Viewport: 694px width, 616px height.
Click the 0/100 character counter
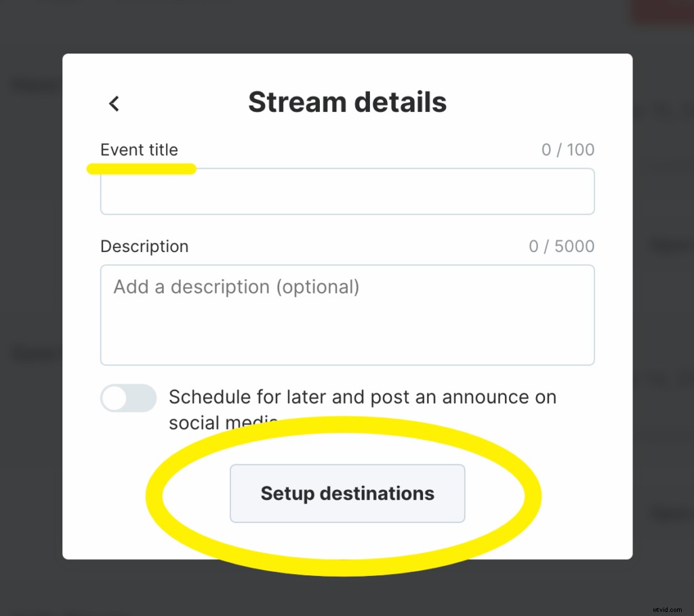point(569,150)
